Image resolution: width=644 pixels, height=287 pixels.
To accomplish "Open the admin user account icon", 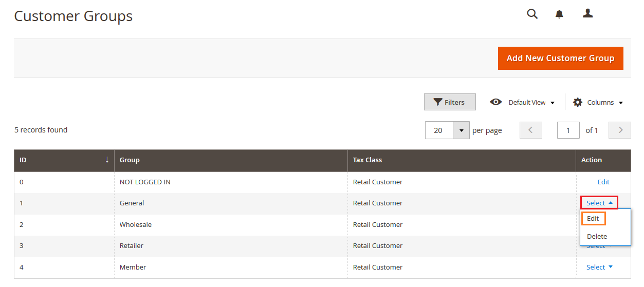I will (588, 14).
